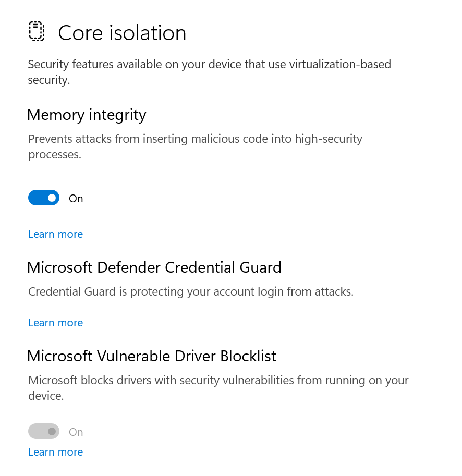Image resolution: width=462 pixels, height=476 pixels.
Task: Click the word 'device.' ending the Blocklist description
Action: coord(46,396)
